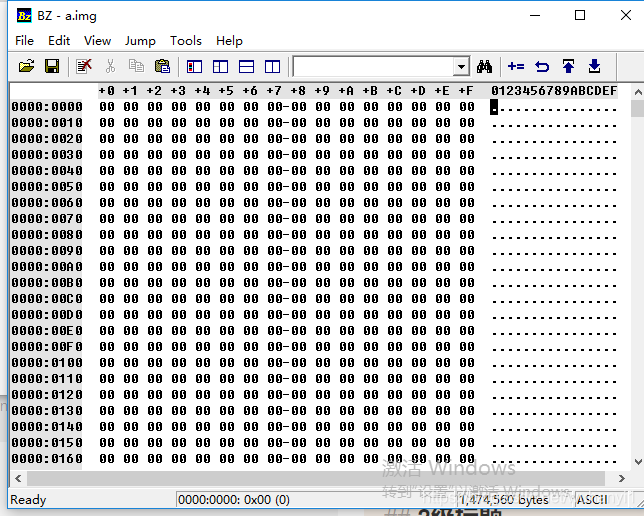
Task: Click the Ready status text
Action: pyautogui.click(x=28, y=500)
